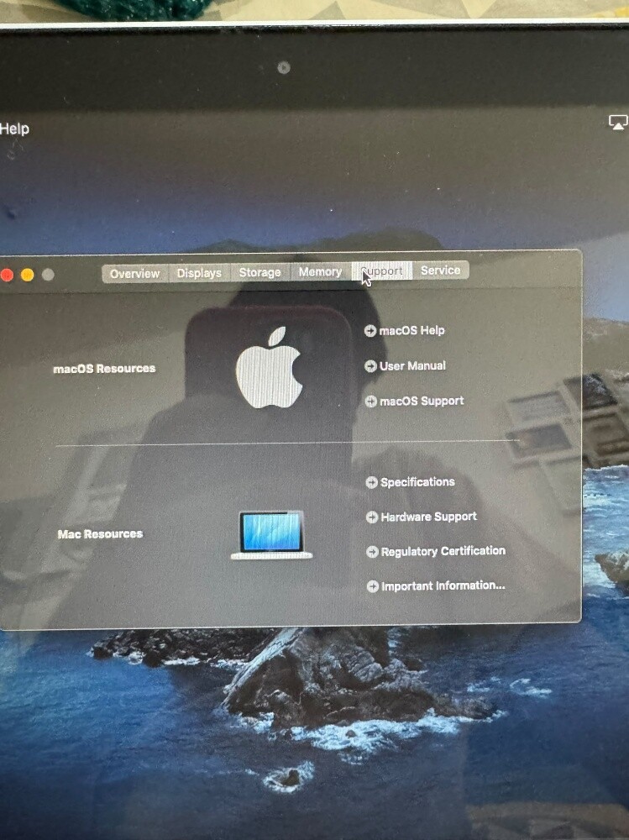The image size is (629, 840).
Task: Open the User Manual link
Action: [412, 366]
